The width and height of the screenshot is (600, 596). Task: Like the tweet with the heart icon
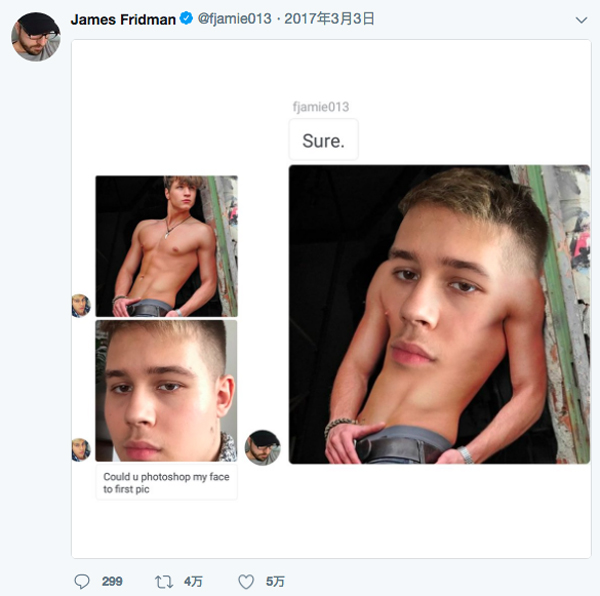pos(246,581)
